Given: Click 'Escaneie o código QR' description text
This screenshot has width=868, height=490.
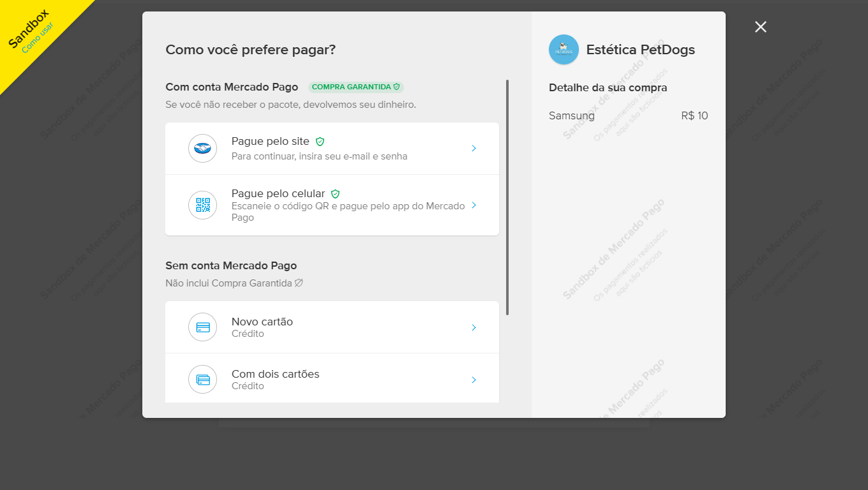Looking at the screenshot, I should [x=348, y=212].
